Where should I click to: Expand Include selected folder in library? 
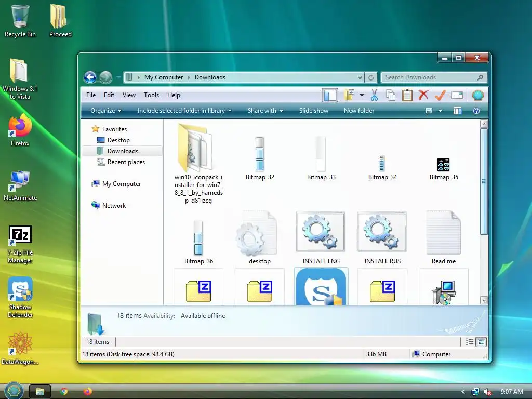[x=184, y=111]
